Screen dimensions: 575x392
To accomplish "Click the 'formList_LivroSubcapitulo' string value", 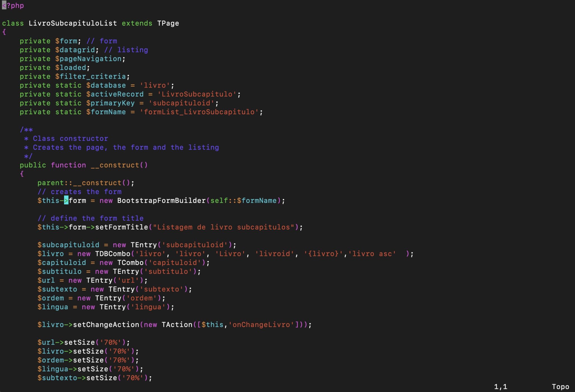I will coord(199,112).
